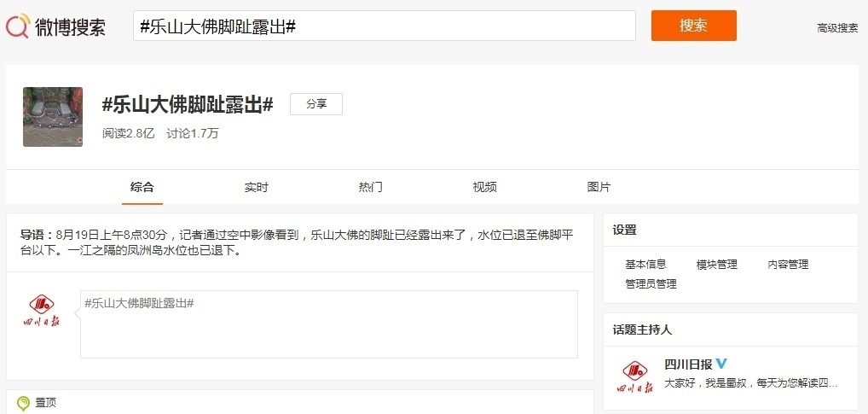Image resolution: width=868 pixels, height=414 pixels.
Task: Click the search input field with hashtag
Action: [384, 26]
